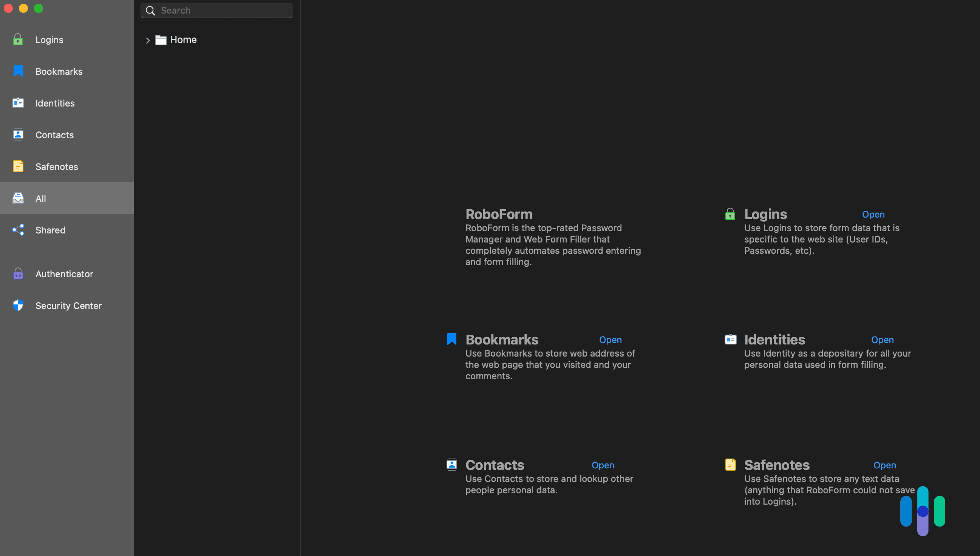
Task: Click Open link next to Logins heading
Action: coord(873,215)
